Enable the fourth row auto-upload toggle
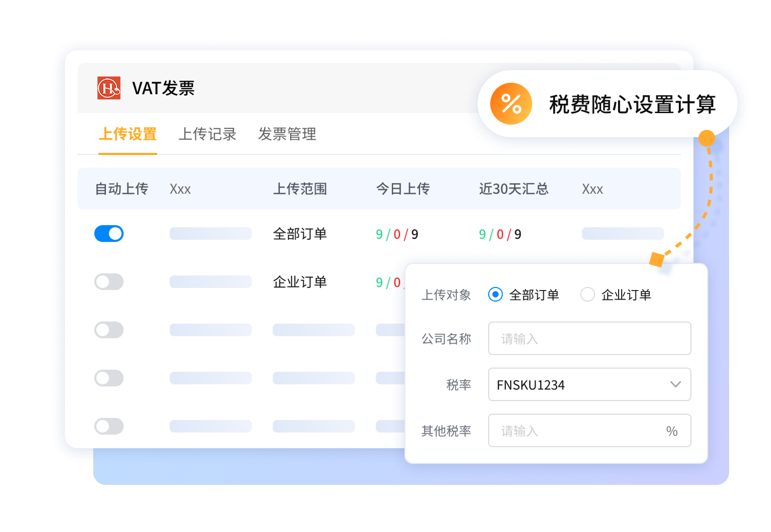The width and height of the screenshot is (771, 532). 109,378
